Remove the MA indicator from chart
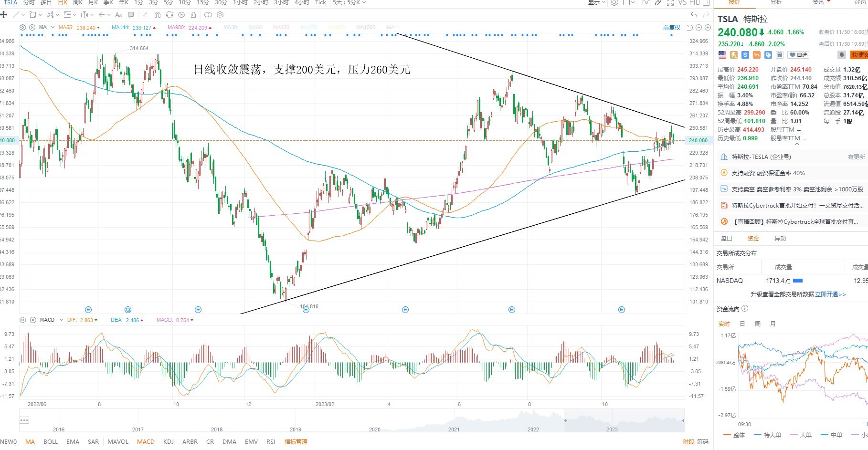Image resolution: width=868 pixels, height=450 pixels. click(x=32, y=27)
